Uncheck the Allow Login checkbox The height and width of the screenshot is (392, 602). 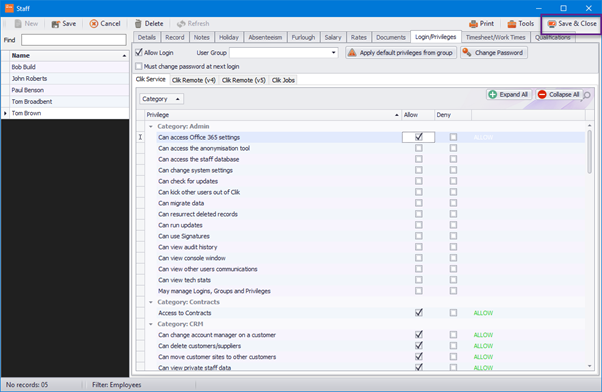pos(139,53)
